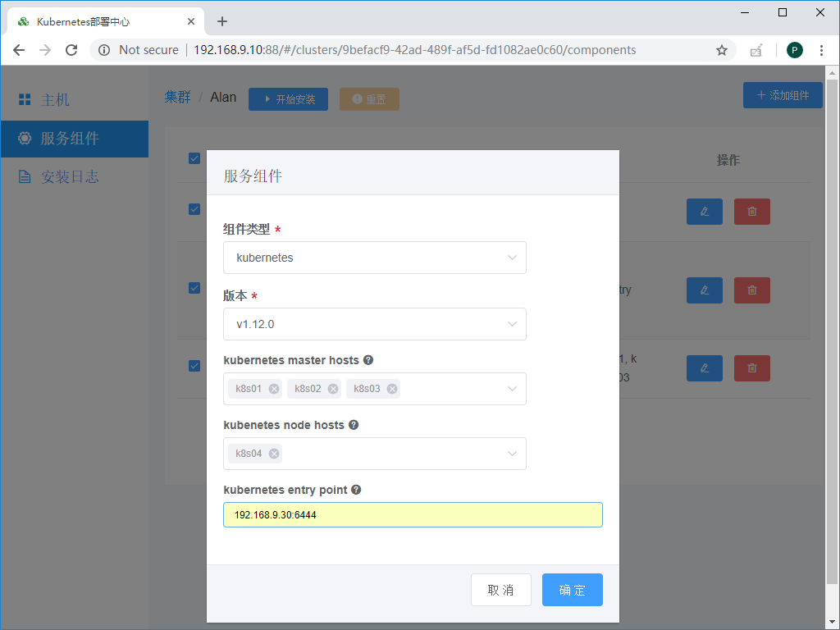The image size is (840, 630).
Task: Delete the first component with the trash icon
Action: (751, 211)
